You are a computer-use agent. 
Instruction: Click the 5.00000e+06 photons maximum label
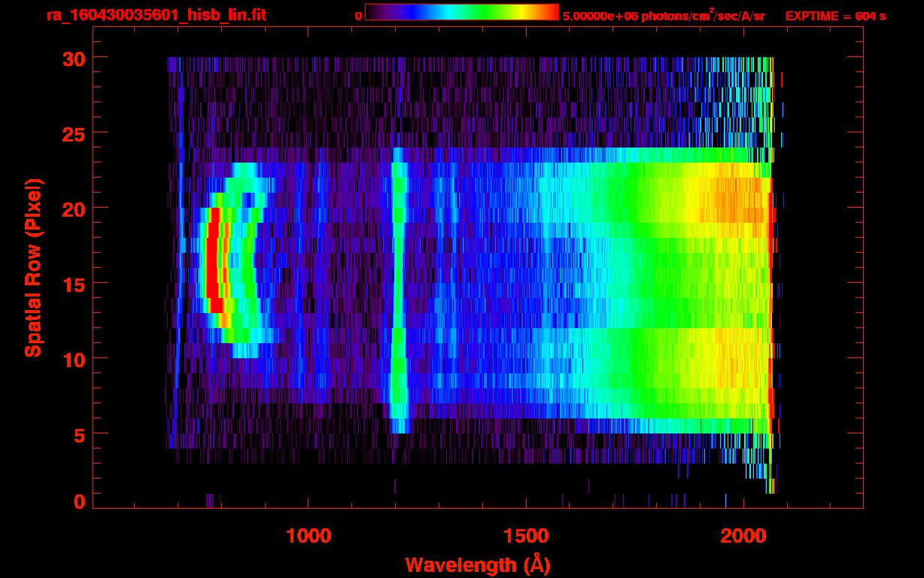tap(663, 16)
